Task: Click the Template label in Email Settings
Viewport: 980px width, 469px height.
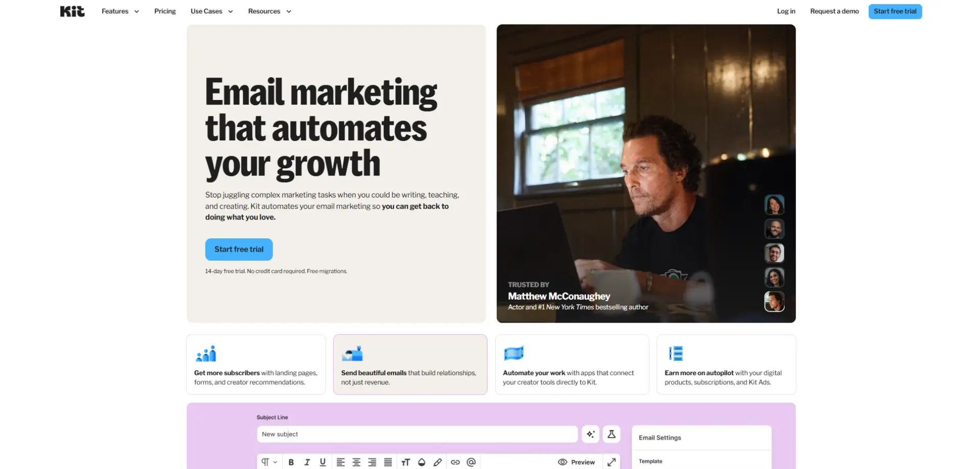Action: coord(650,461)
